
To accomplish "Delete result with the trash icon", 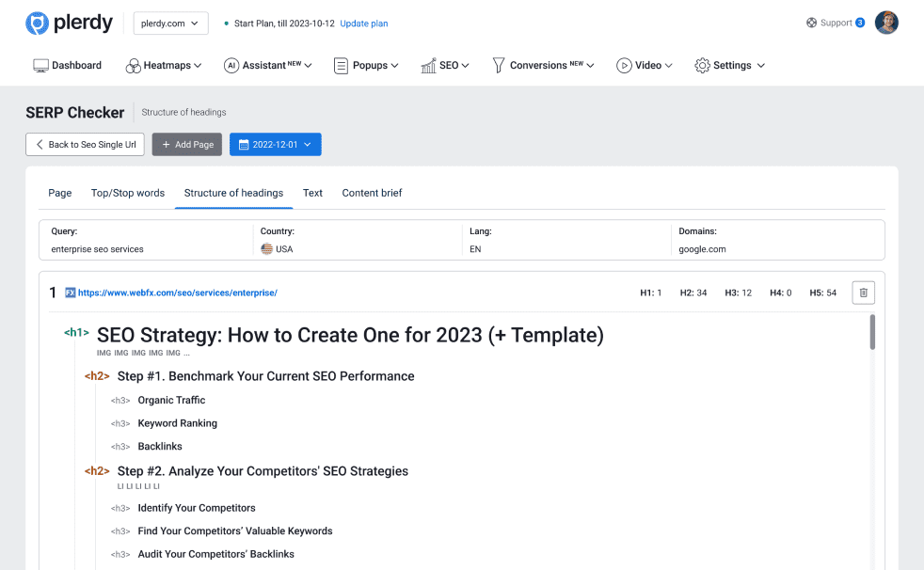I will (863, 293).
